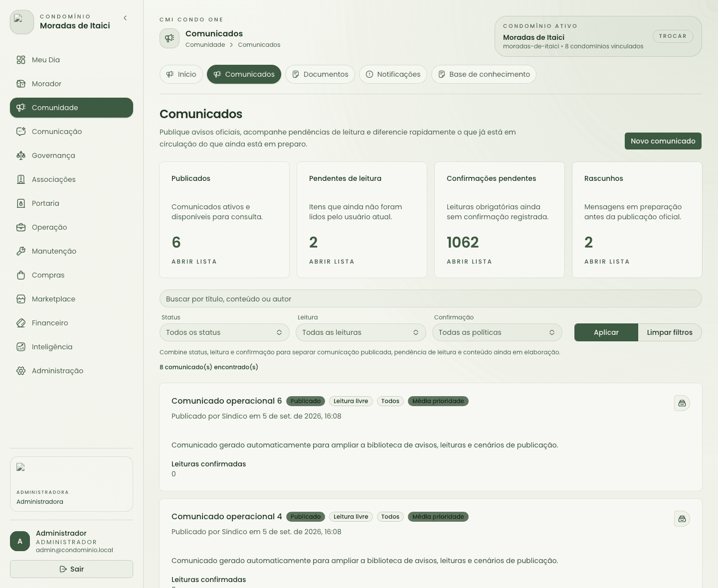Switch to the Notificações tab
718x588 pixels.
393,74
